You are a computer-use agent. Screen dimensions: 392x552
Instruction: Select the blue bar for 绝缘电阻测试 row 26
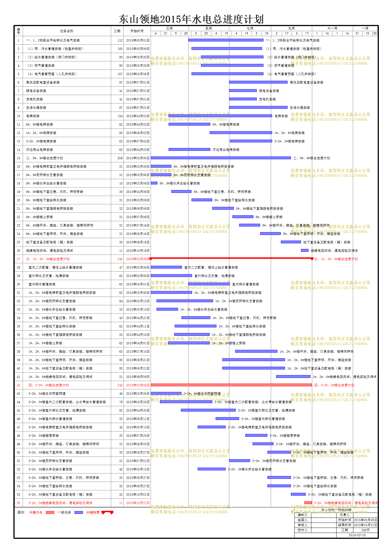point(305,250)
